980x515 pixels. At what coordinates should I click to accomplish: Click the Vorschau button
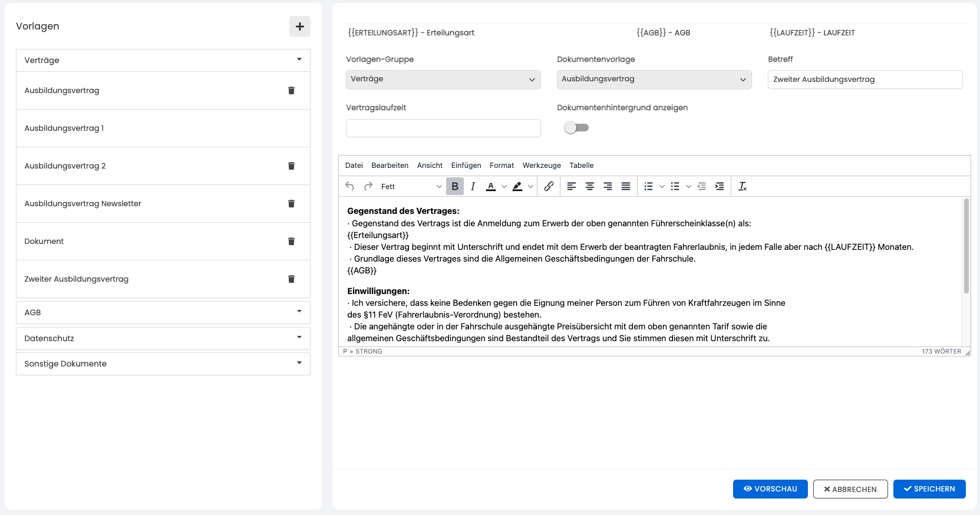tap(770, 489)
